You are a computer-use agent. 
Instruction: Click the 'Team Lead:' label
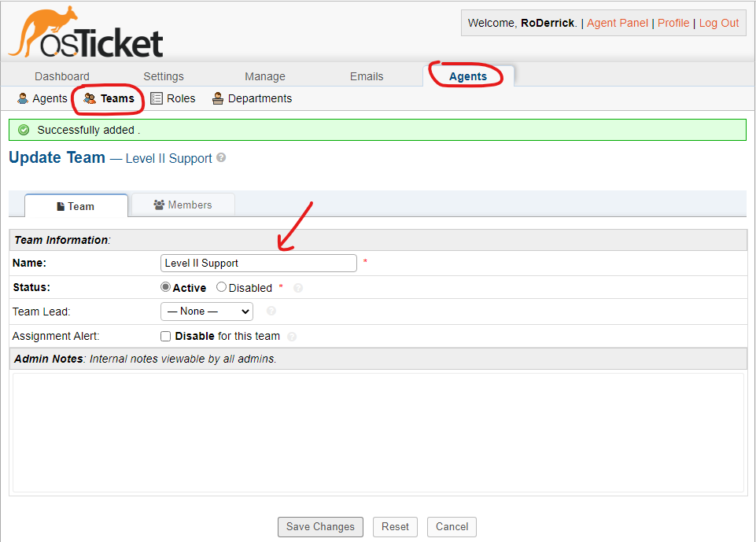click(42, 312)
